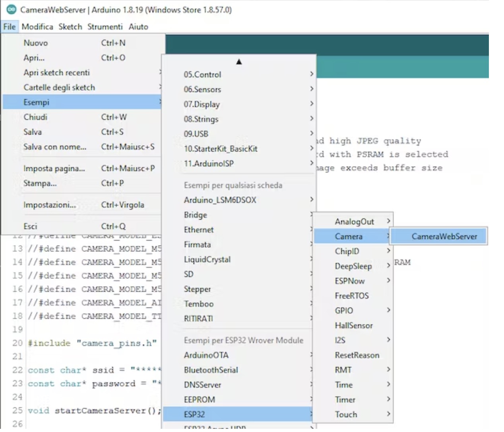Choose Salva con nome from File menu
Screen dimensions: 504x432
click(x=54, y=147)
